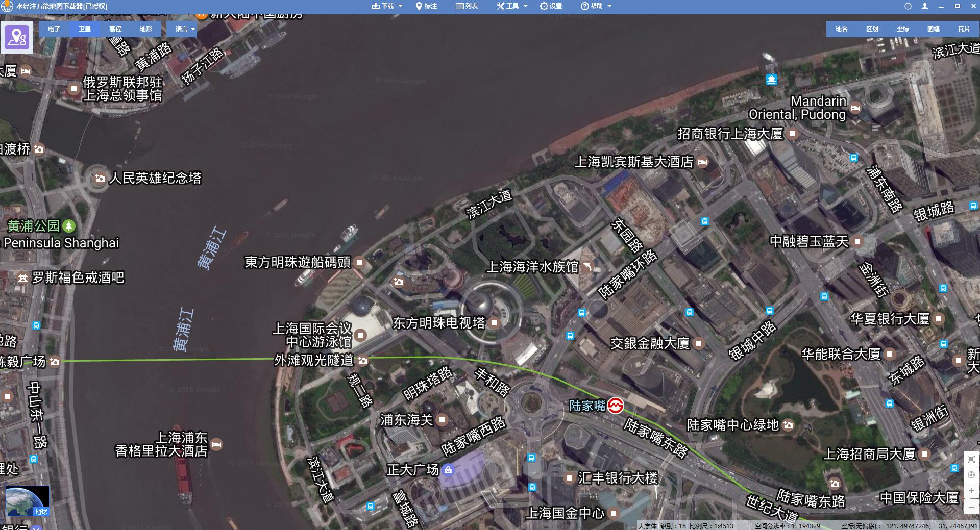This screenshot has height=530, width=980.
Task: Click the 黄浦公园 park tree icon
Action: click(x=69, y=225)
